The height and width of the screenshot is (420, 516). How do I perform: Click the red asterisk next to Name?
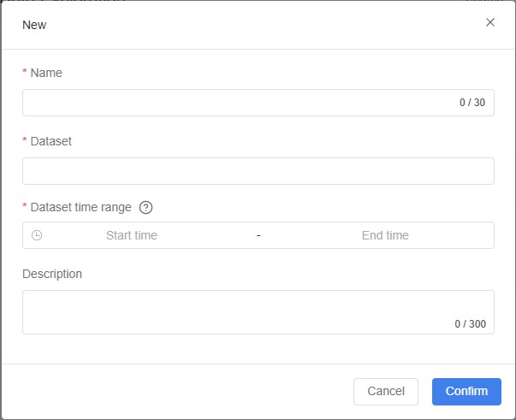pos(25,74)
